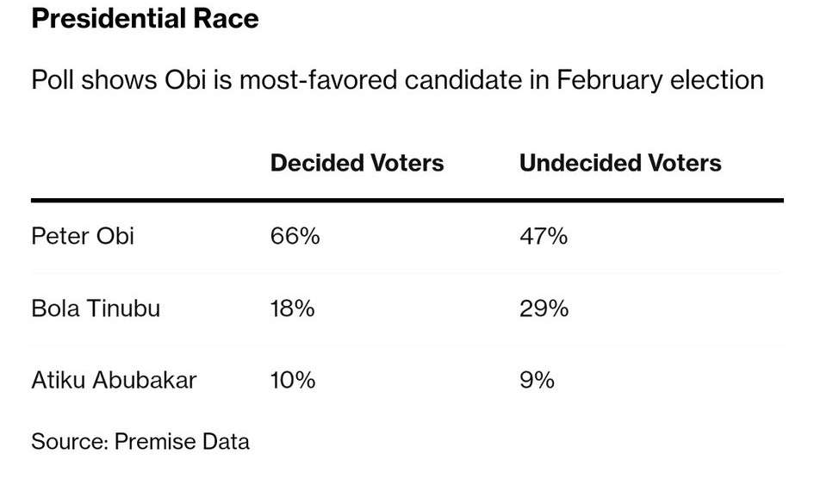Select Peter Obi's 66% decided value

click(295, 236)
